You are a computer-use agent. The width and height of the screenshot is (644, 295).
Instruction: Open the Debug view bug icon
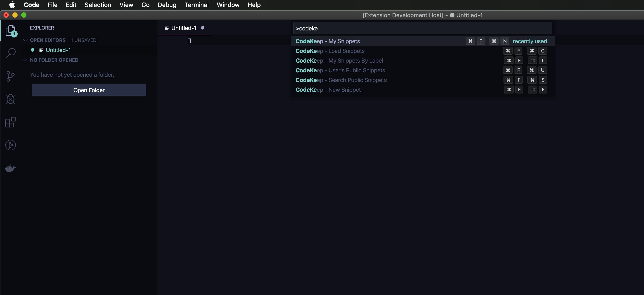11,99
